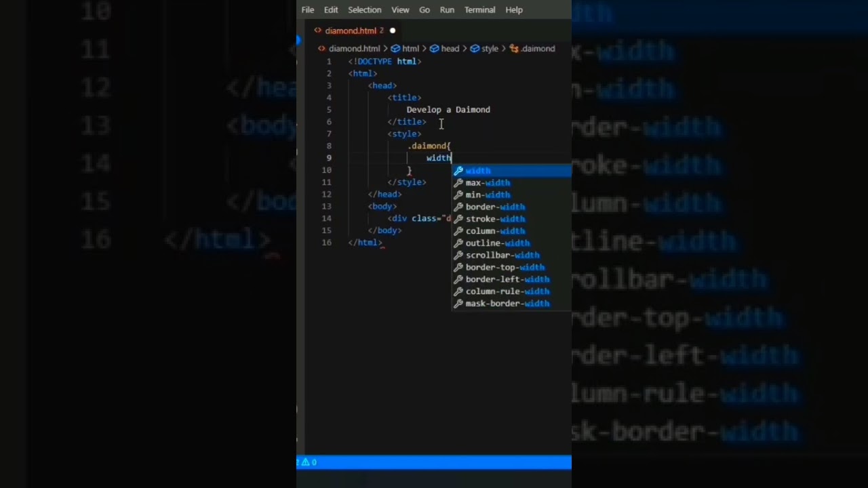Click the <!DOCTYPE html> line
This screenshot has height=488, width=868.
click(x=385, y=62)
